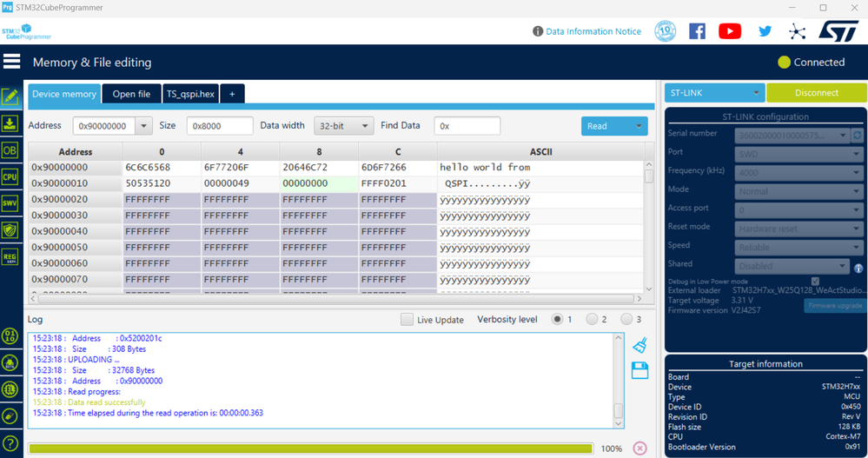Switch to the Open file tab
Viewport: 868px width, 458px height.
(132, 94)
